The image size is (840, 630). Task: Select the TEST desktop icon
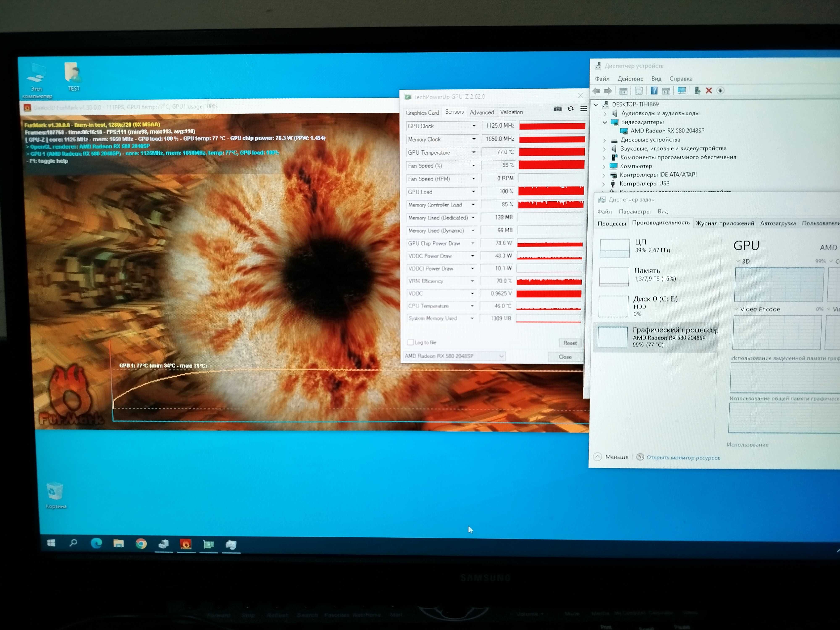[x=73, y=77]
